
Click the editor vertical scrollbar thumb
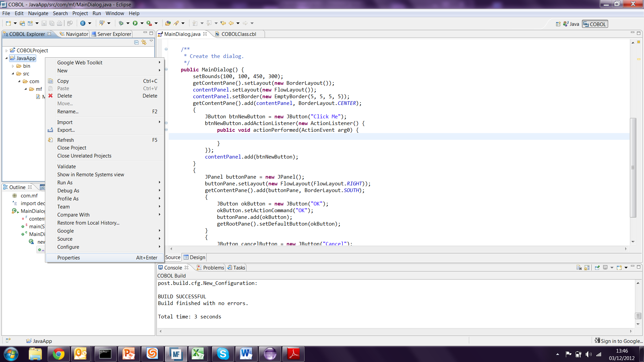tap(633, 168)
